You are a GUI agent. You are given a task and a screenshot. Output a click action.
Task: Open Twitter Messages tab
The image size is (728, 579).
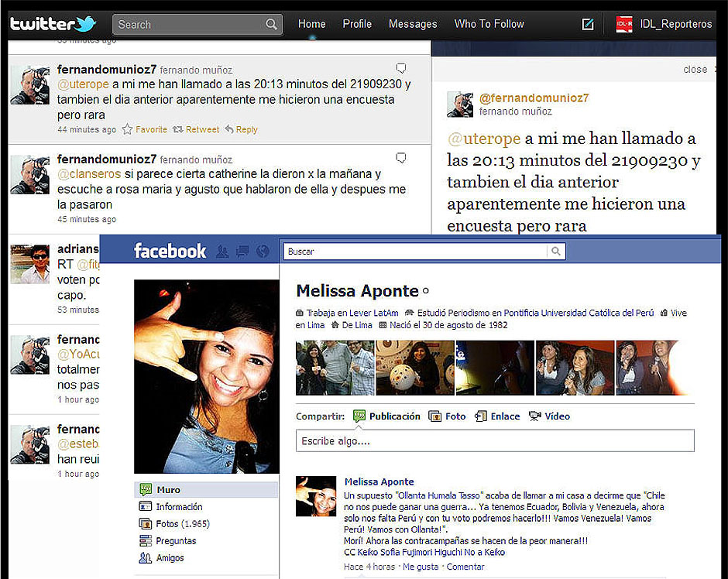pos(413,24)
